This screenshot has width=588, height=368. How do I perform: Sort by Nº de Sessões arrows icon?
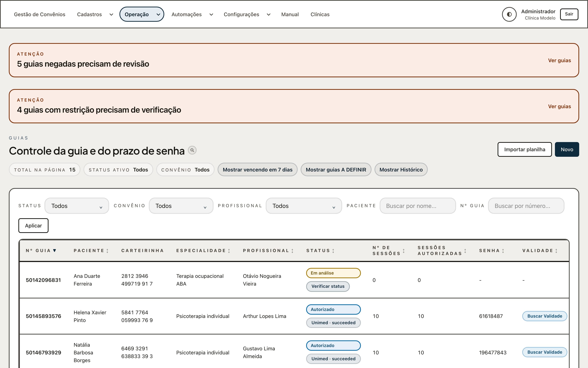(x=404, y=251)
